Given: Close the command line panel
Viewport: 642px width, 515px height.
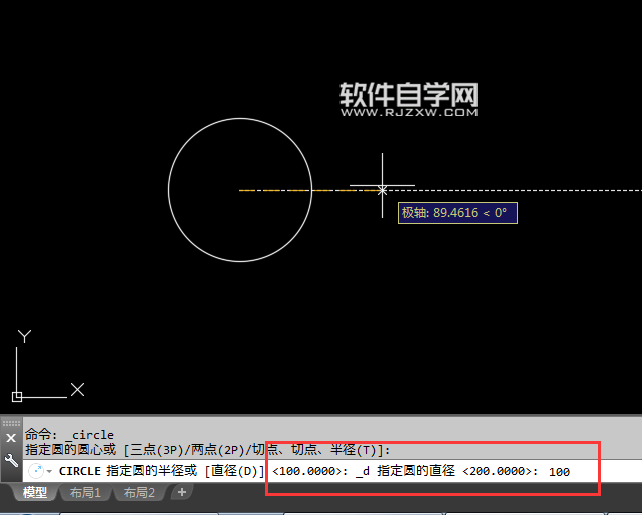Looking at the screenshot, I should coord(11,438).
